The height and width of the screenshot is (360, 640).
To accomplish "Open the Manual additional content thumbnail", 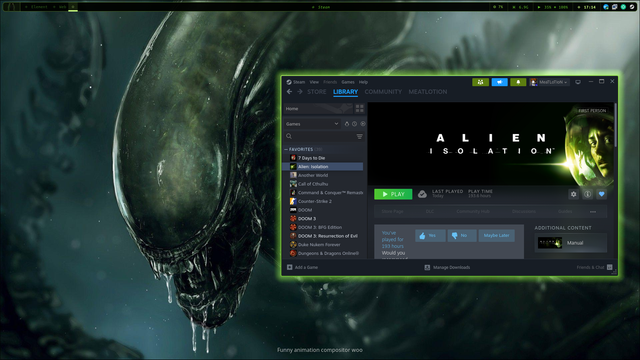I will pyautogui.click(x=550, y=243).
